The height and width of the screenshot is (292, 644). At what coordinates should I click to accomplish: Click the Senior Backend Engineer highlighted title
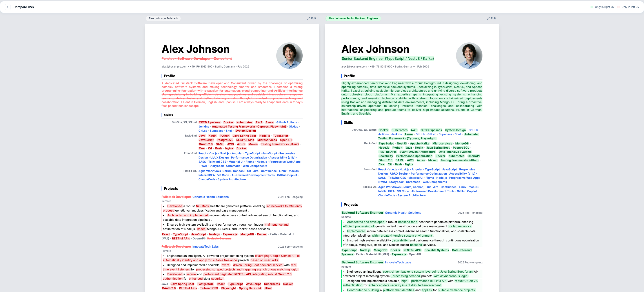(387, 58)
